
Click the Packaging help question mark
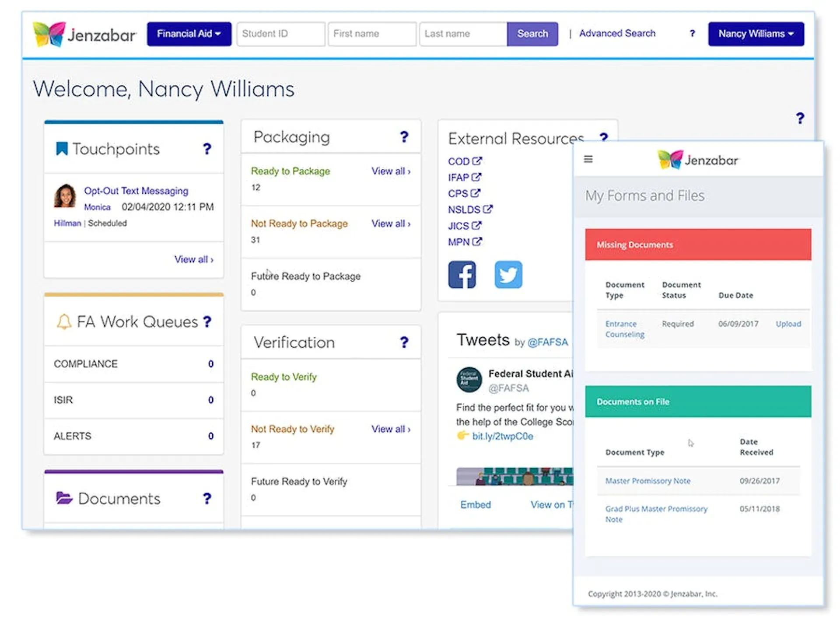[x=404, y=137]
